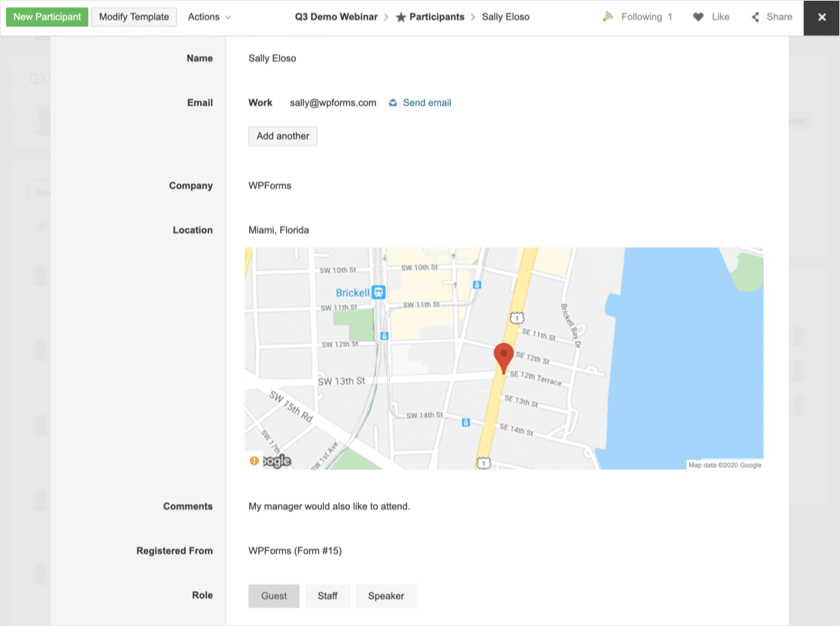Screen dimensions: 840x626
Task: Click the US 1 route shield near SE 11th St
Action: click(x=517, y=318)
